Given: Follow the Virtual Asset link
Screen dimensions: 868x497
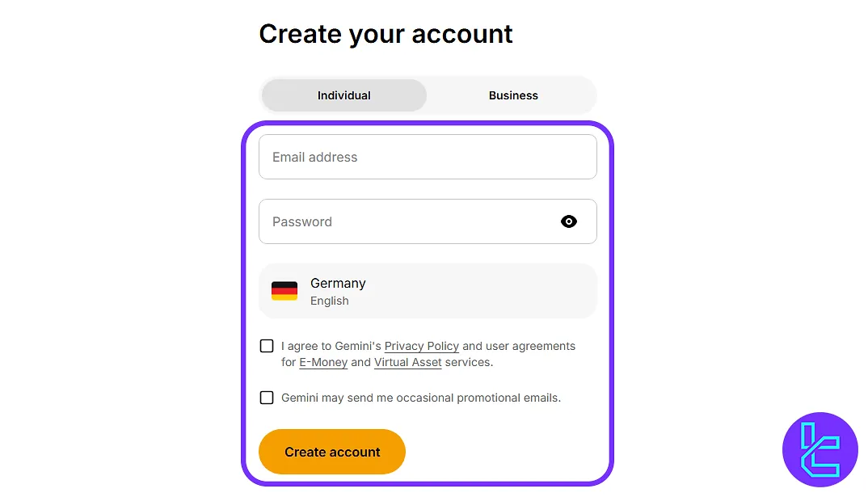Looking at the screenshot, I should (408, 362).
